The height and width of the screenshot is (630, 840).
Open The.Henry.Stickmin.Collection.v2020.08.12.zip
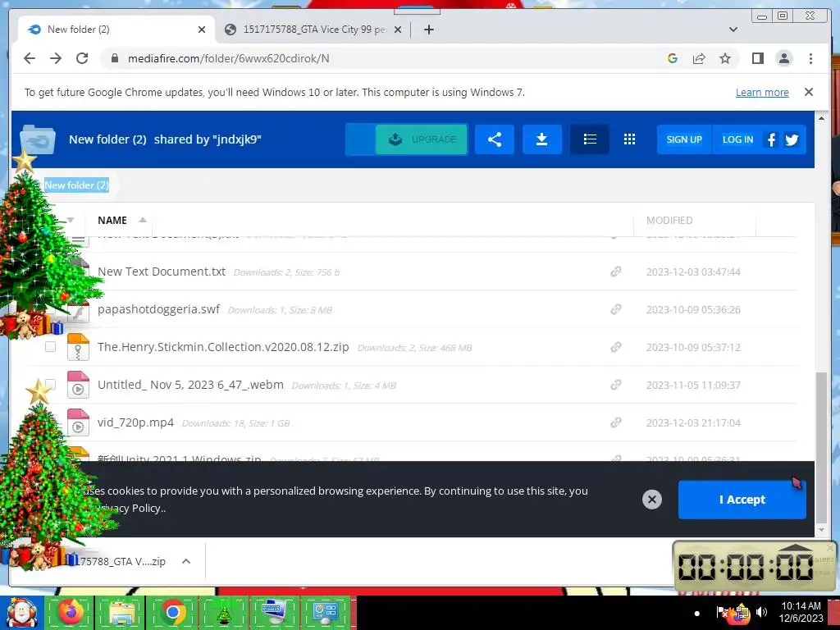point(223,347)
